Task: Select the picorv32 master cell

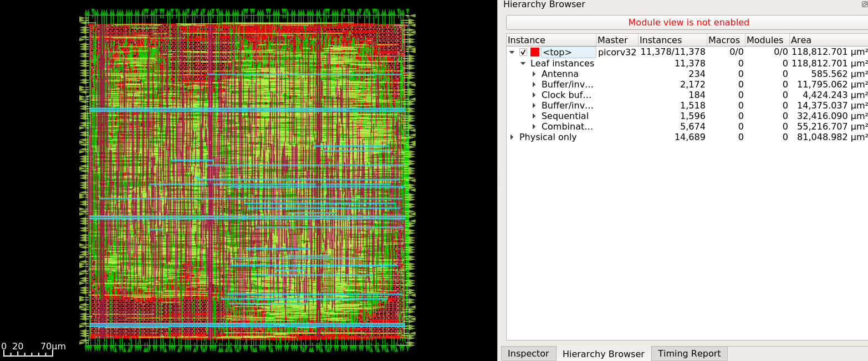Action: tap(617, 53)
